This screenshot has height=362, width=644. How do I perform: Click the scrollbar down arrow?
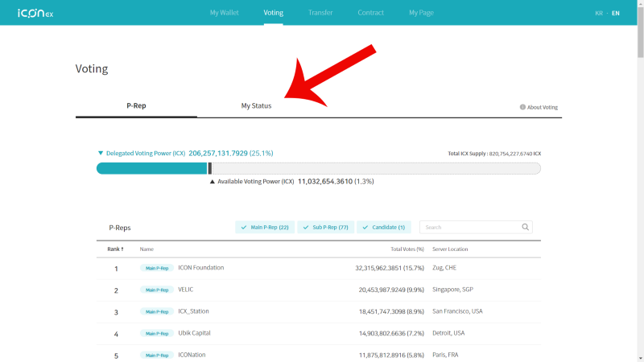[640, 359]
